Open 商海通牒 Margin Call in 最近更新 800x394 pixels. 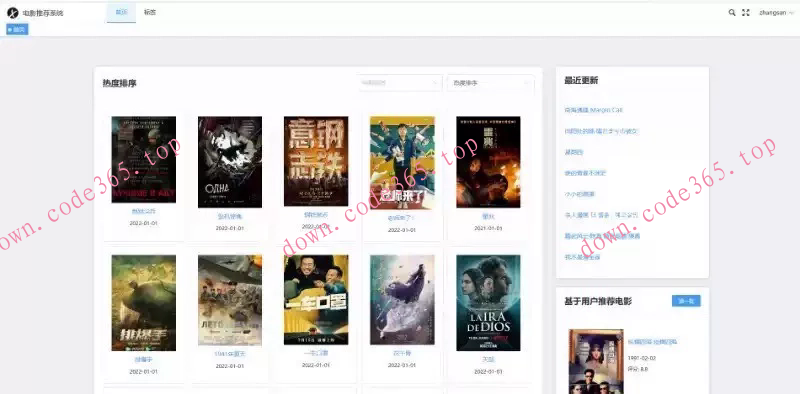593,110
